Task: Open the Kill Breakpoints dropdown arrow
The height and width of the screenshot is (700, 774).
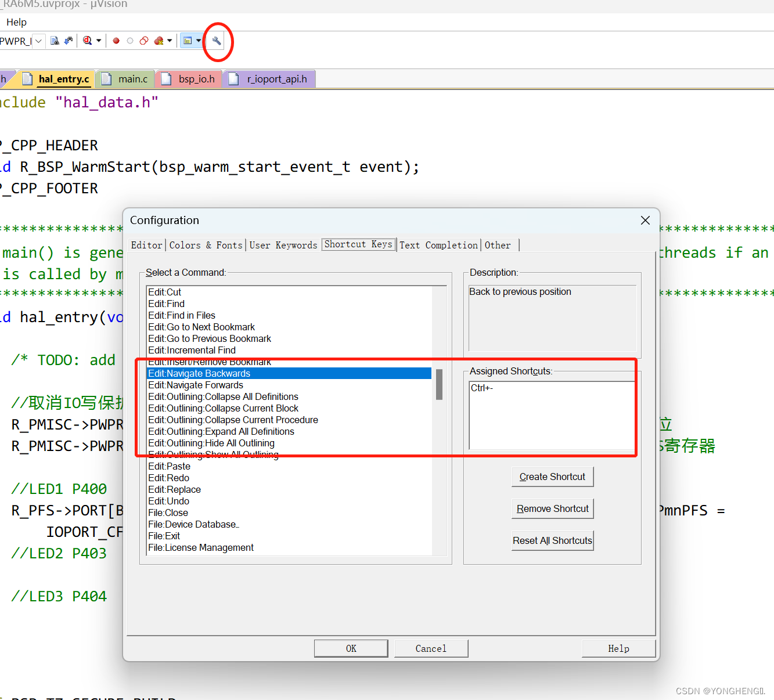Action: (x=170, y=41)
